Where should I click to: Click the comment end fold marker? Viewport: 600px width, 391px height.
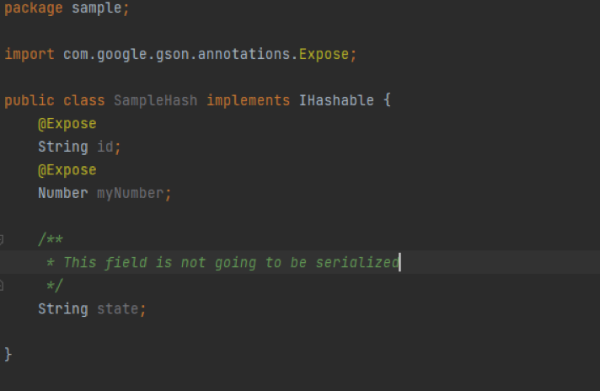pos(2,286)
